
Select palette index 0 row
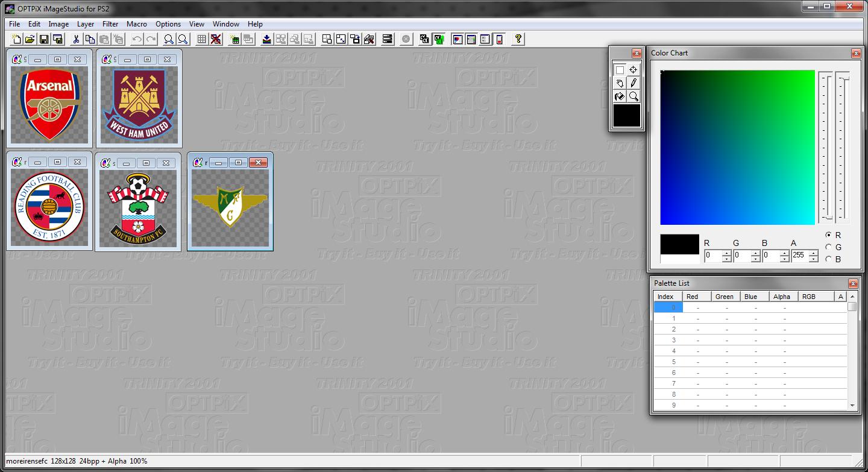coord(750,307)
